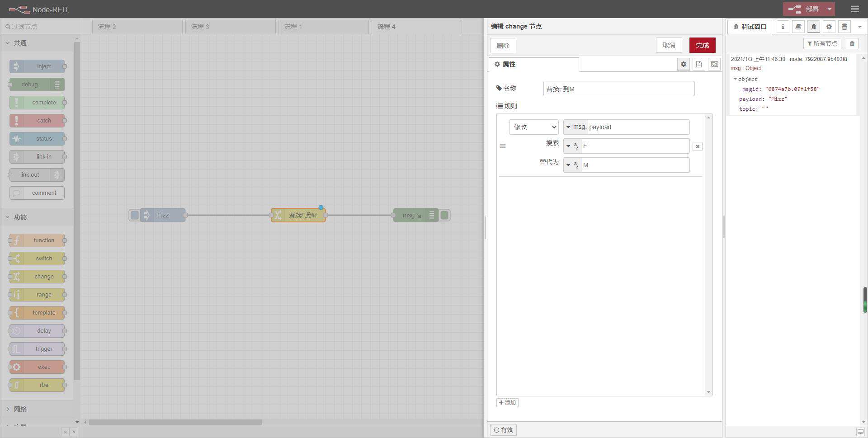
Task: Select the 替换F到M change node
Action: click(298, 215)
